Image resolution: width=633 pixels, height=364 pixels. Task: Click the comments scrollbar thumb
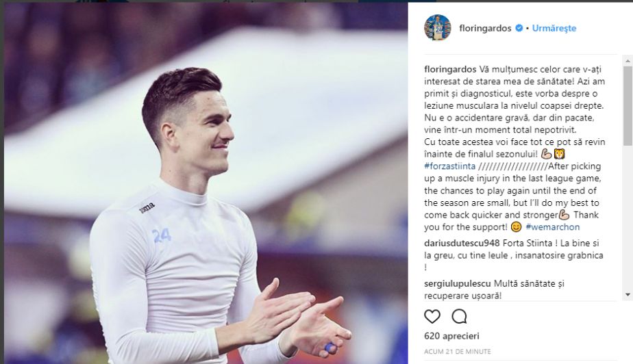click(x=628, y=106)
